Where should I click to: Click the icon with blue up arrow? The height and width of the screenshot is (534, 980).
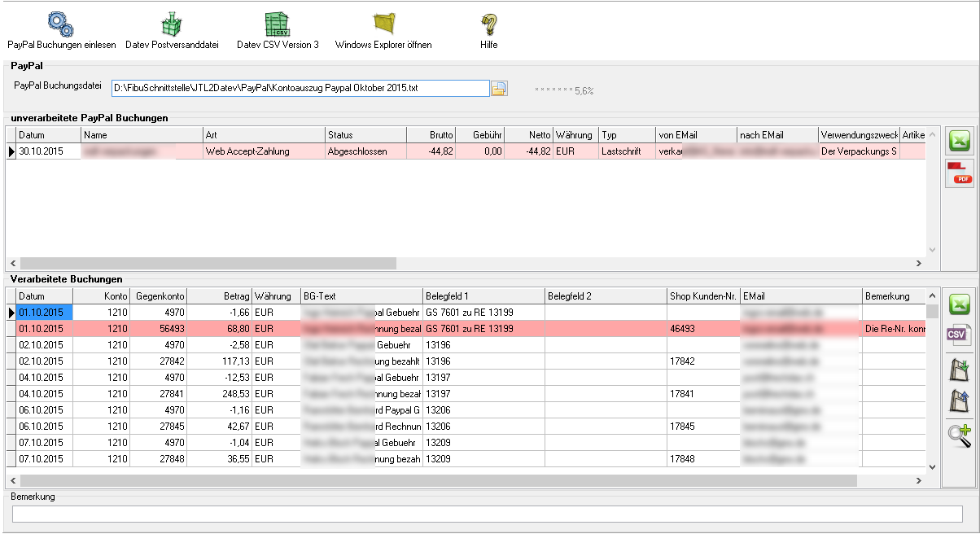tap(960, 401)
